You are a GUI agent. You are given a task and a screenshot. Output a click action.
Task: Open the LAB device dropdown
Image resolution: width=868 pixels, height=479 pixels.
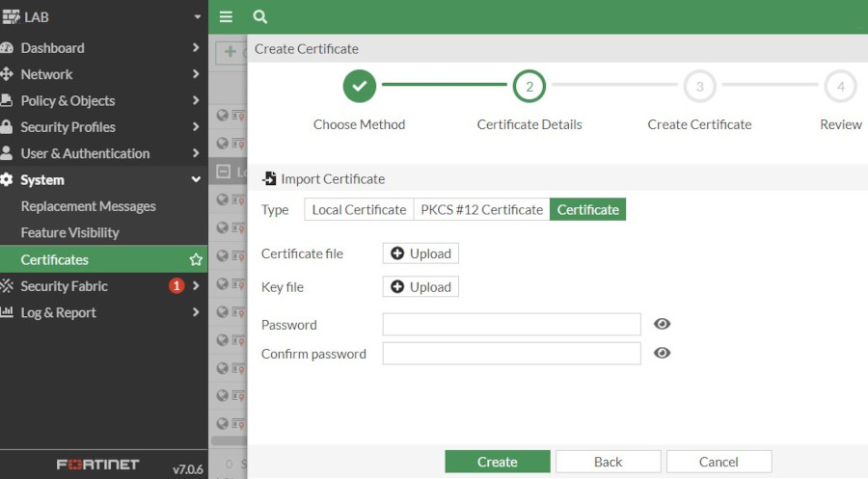tap(197, 17)
